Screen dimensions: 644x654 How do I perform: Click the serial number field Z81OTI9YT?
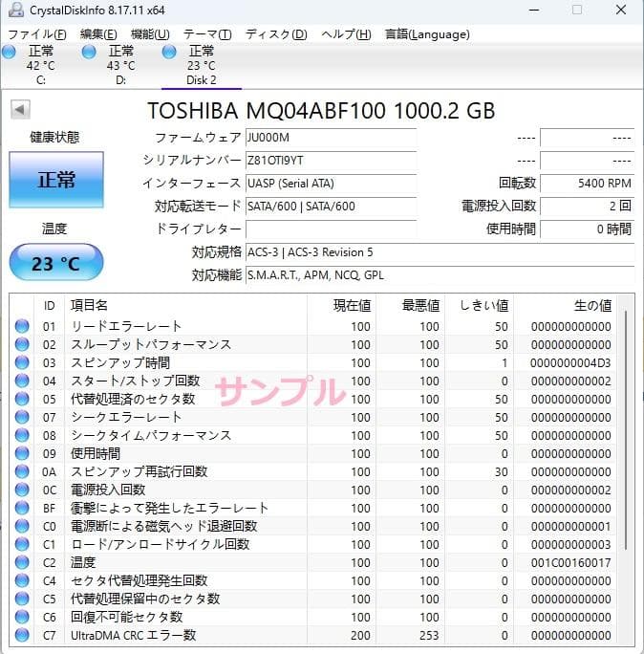click(331, 161)
